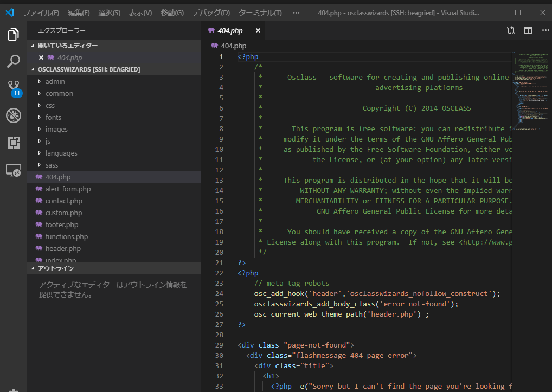The height and width of the screenshot is (392, 552).
Task: Click PHP icon beside footer.php
Action: [39, 225]
